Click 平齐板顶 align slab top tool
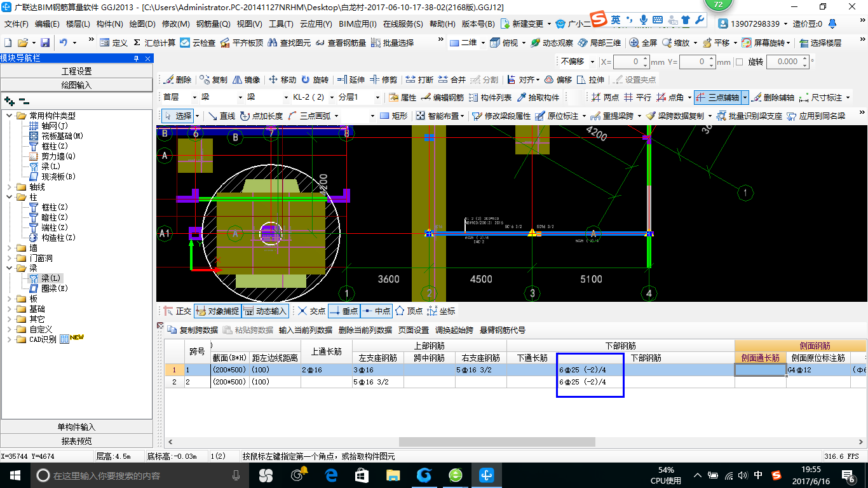Screen dimensions: 868x488 [241, 43]
